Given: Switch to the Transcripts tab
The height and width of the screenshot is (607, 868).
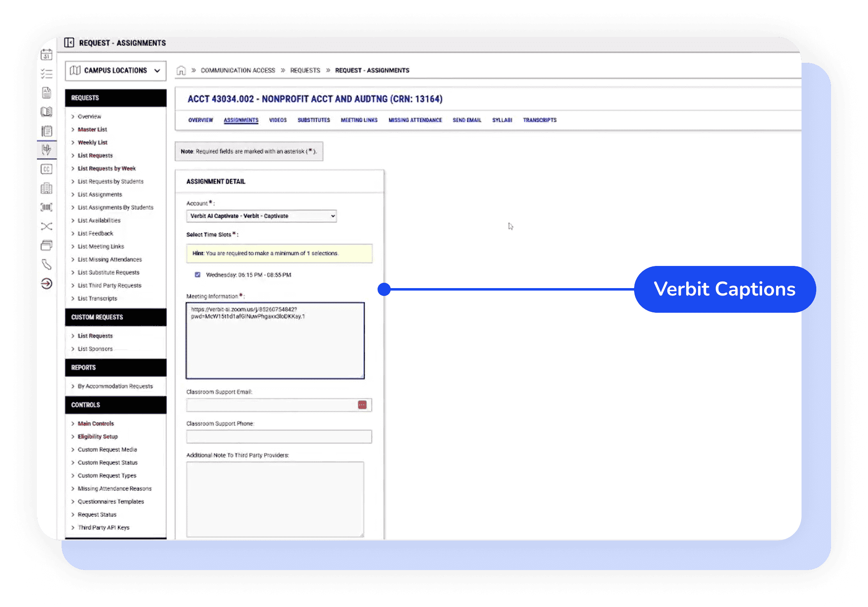Looking at the screenshot, I should coord(539,120).
